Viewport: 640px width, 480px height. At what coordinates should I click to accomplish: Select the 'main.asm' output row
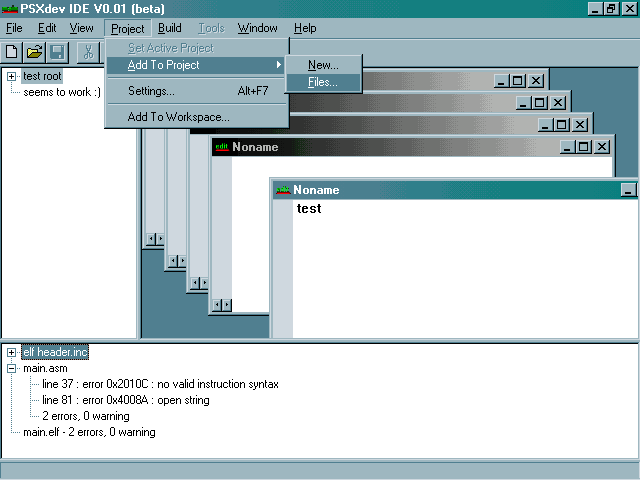(45, 369)
